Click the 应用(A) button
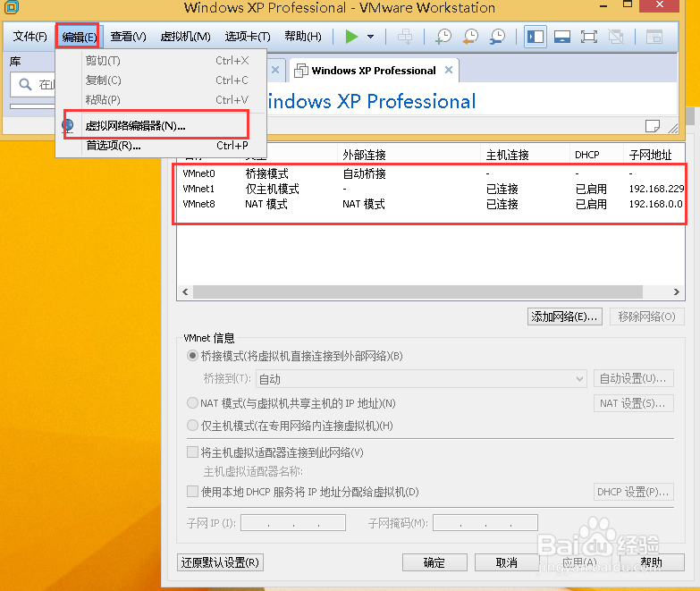 coord(579,562)
